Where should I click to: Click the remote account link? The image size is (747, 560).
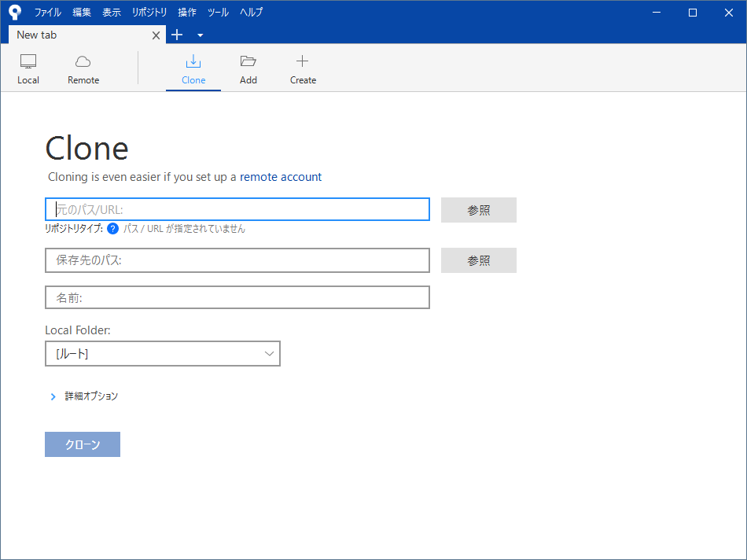click(281, 177)
